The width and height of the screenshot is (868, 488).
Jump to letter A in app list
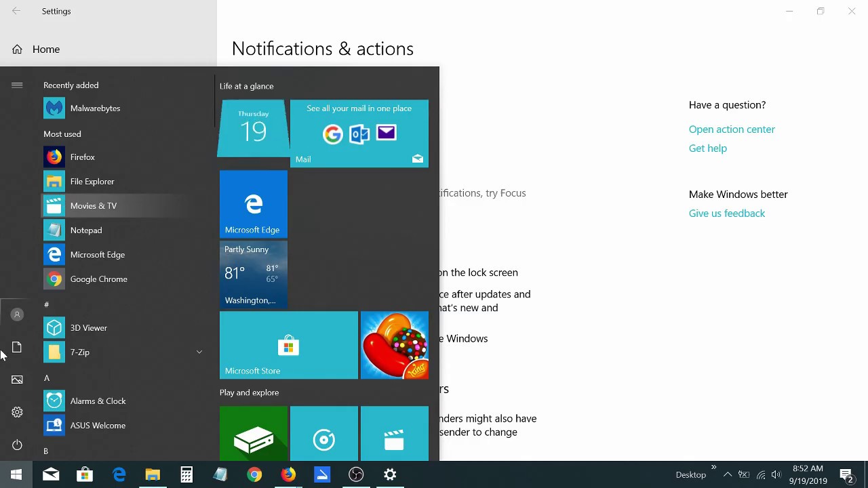click(x=47, y=378)
